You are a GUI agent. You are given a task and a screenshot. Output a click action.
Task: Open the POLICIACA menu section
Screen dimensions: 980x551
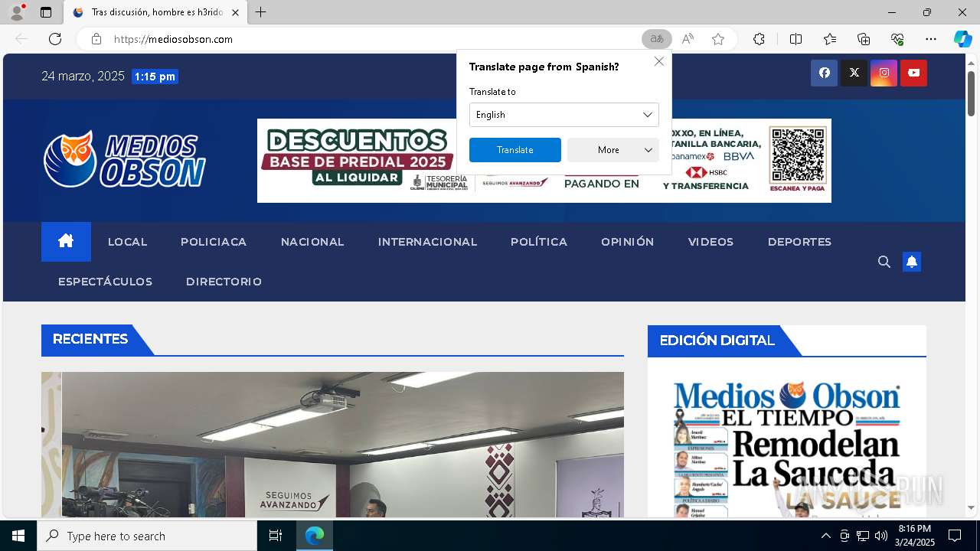[214, 242]
